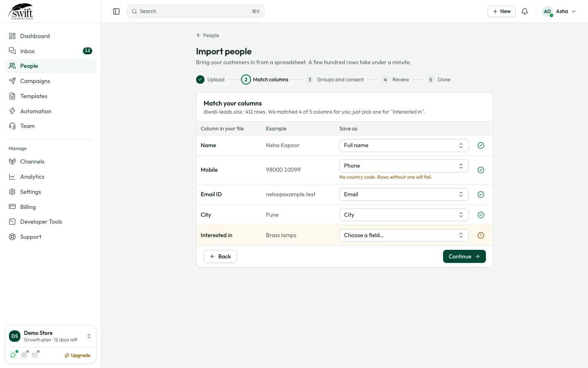The image size is (588, 368).
Task: Jump to the Groups and consent step
Action: coord(335,80)
